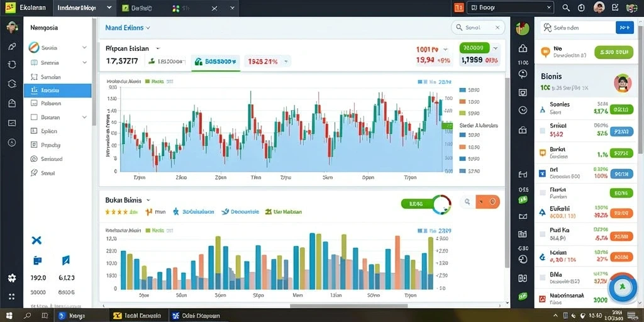This screenshot has height=322, width=644.
Task: Open the Indenar title bar tab dropdown
Action: (x=109, y=8)
